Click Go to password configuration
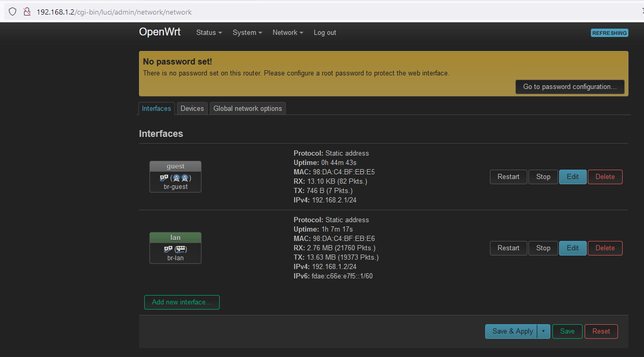The height and width of the screenshot is (357, 644). 570,87
